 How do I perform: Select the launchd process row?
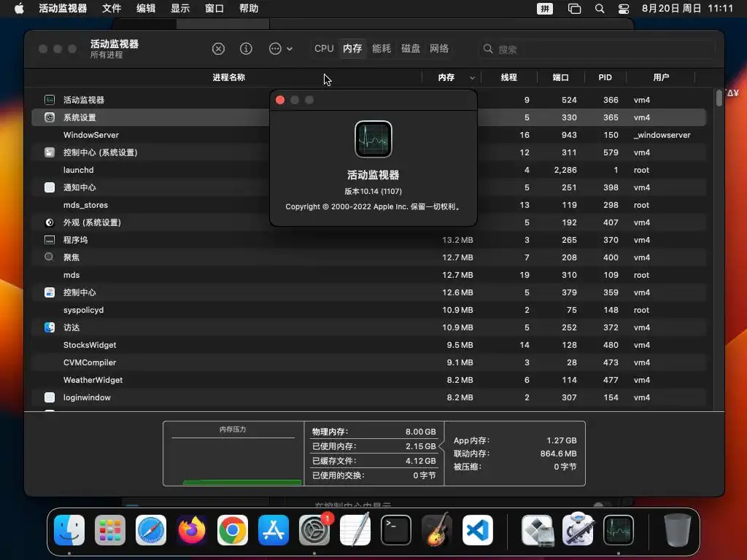(368, 170)
